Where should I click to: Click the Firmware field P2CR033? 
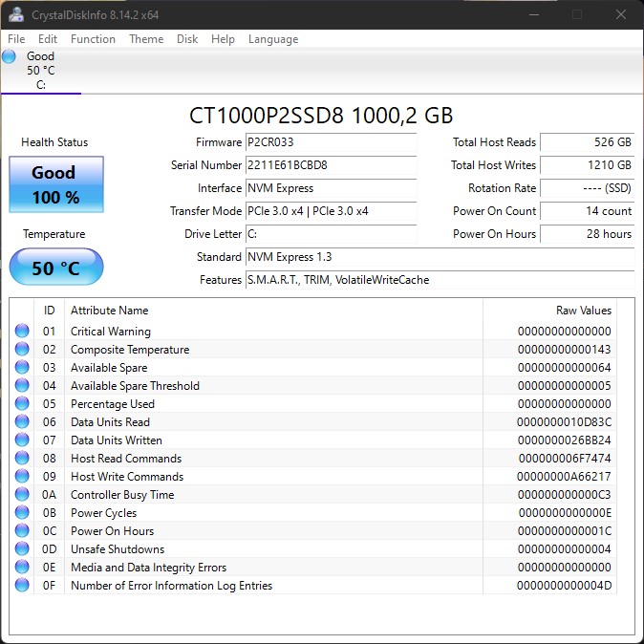pyautogui.click(x=331, y=142)
